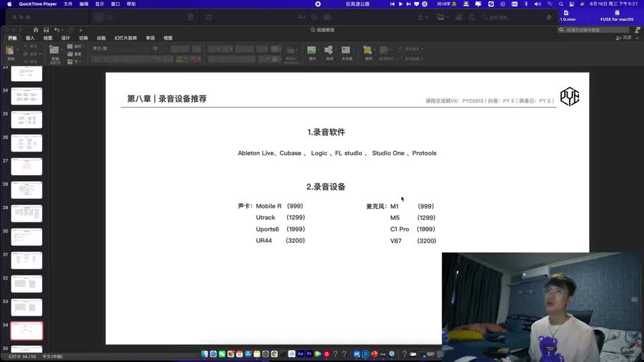Click the Mobile R sound card entry
Image resolution: width=644 pixels, height=362 pixels.
pos(268,206)
